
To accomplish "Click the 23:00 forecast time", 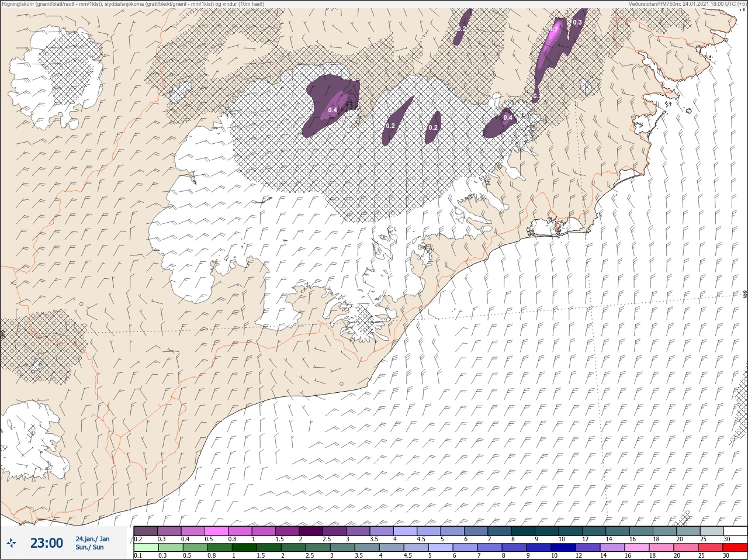I will point(47,543).
